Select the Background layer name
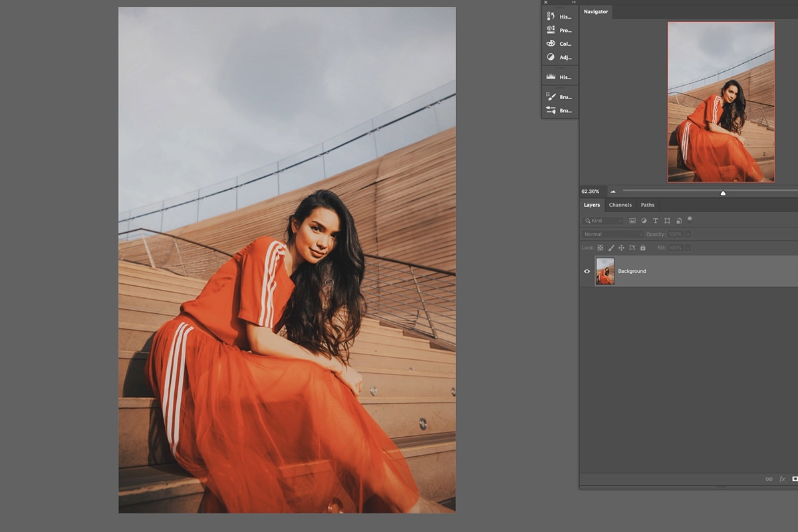This screenshot has width=798, height=532. [631, 271]
